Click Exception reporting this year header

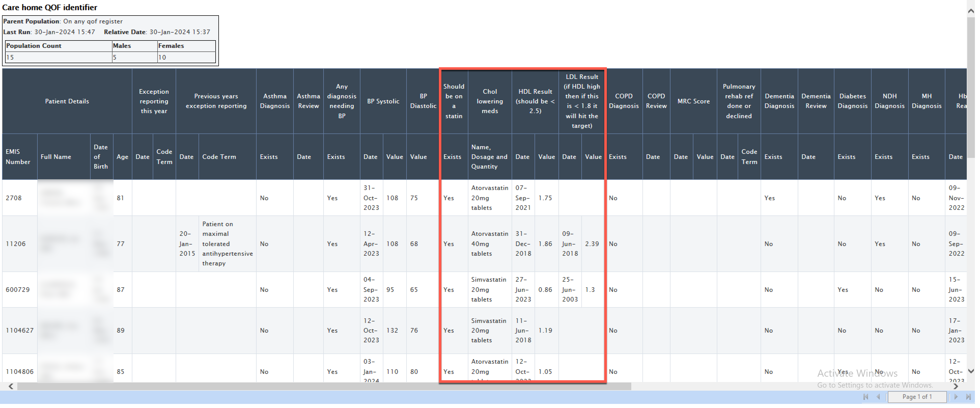(154, 101)
